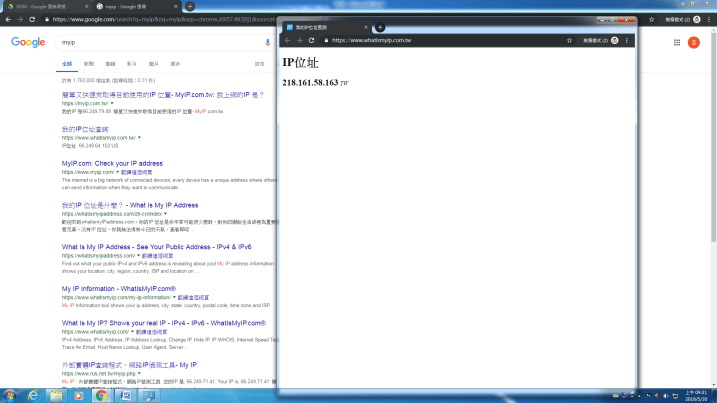Screen dimensions: 717x403
Task: Open the 'MyIP.com: Check your IP address' result
Action: click(x=112, y=163)
